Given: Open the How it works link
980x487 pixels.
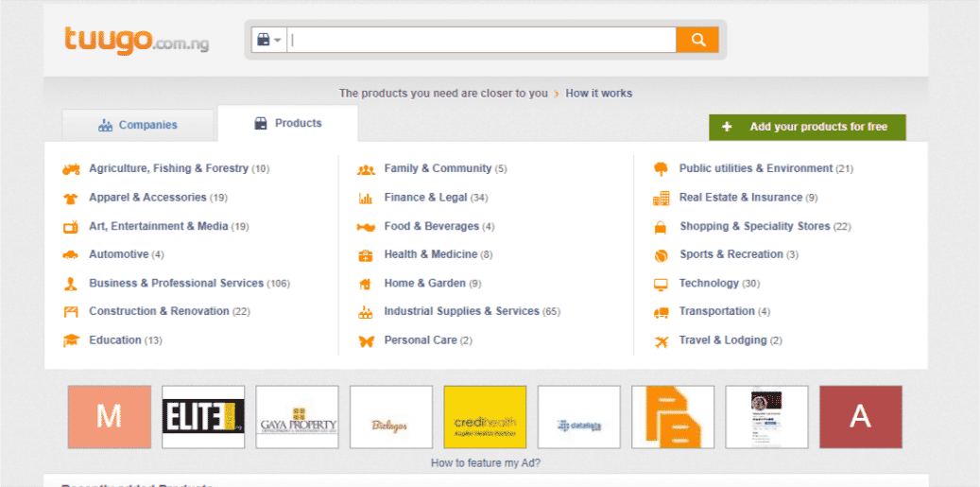Looking at the screenshot, I should pos(598,93).
